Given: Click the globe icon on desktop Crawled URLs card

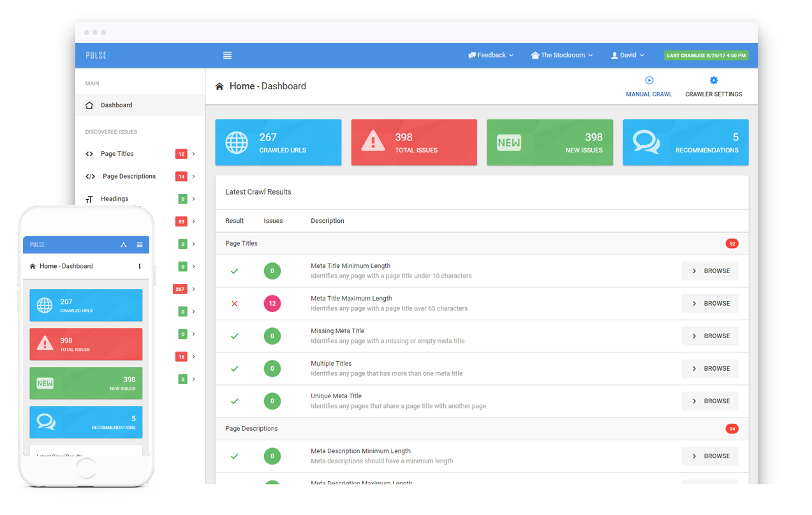Looking at the screenshot, I should (x=237, y=142).
